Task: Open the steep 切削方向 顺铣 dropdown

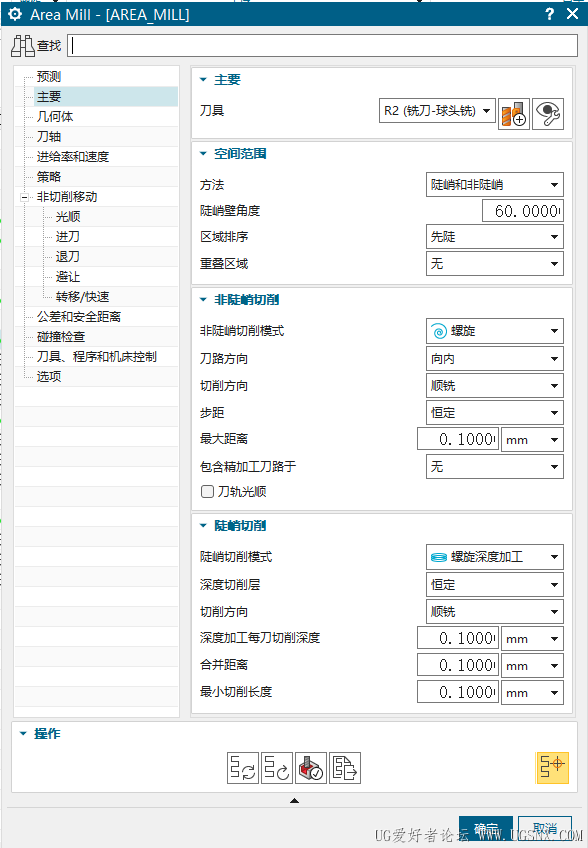Action: (494, 612)
